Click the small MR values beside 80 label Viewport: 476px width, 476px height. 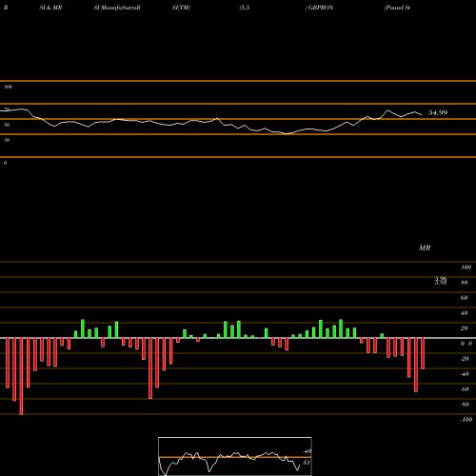pos(441,281)
